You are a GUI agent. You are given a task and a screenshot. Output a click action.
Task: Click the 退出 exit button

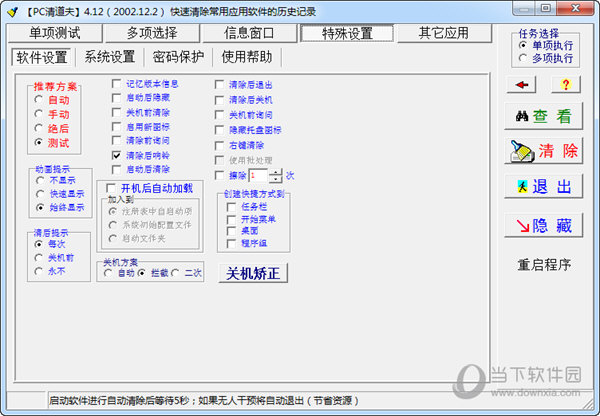point(543,186)
